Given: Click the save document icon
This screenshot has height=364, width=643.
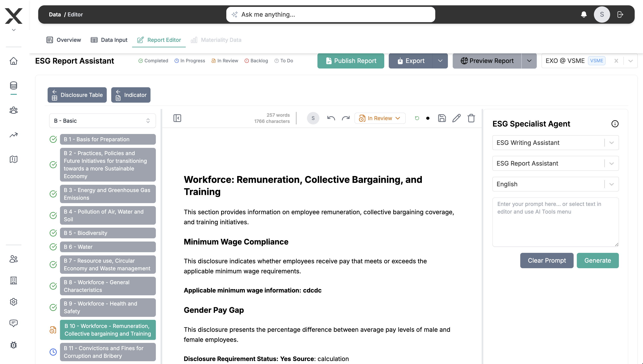Looking at the screenshot, I should (442, 118).
